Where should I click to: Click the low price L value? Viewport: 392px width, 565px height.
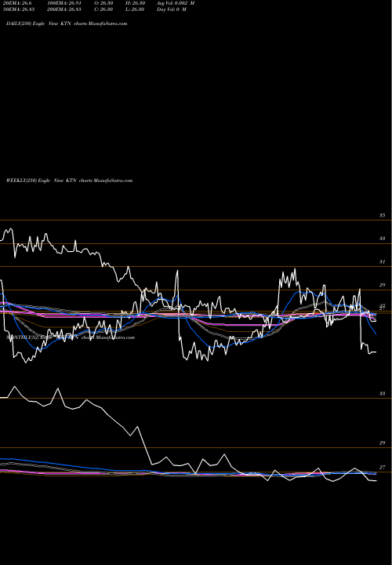tap(135, 9)
